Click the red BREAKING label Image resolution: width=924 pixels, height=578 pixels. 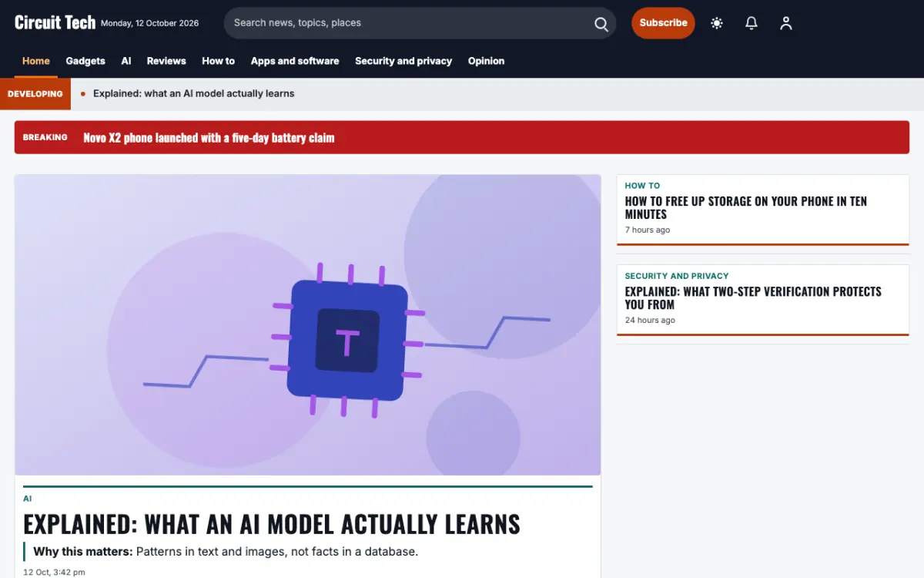point(45,137)
